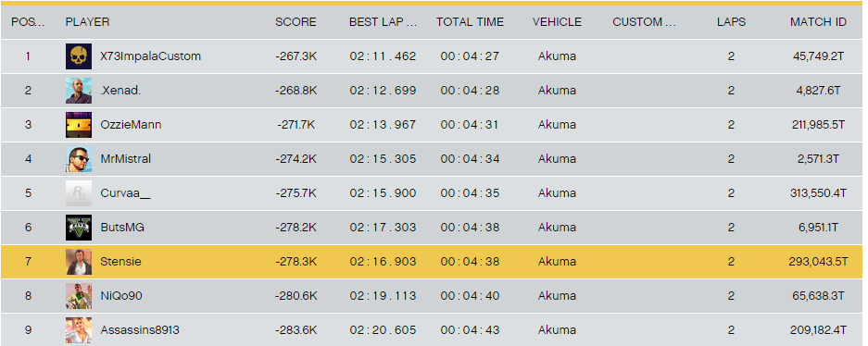Sort by MATCH ID column header
868x346 pixels.
(x=818, y=22)
